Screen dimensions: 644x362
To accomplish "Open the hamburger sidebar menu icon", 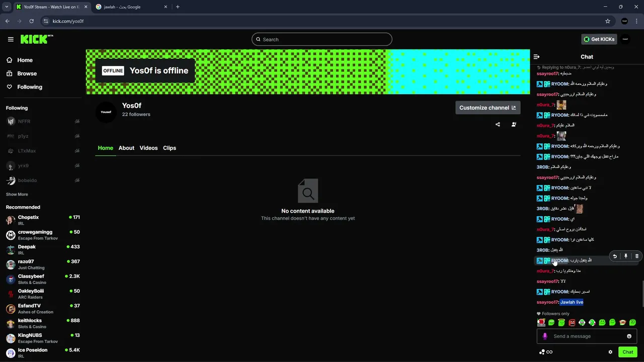I will [x=11, y=39].
